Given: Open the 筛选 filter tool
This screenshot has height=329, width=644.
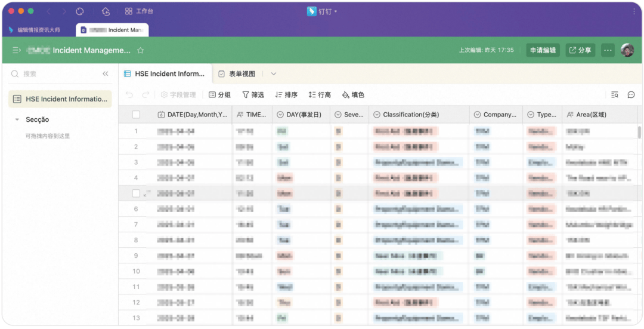Looking at the screenshot, I should (253, 95).
